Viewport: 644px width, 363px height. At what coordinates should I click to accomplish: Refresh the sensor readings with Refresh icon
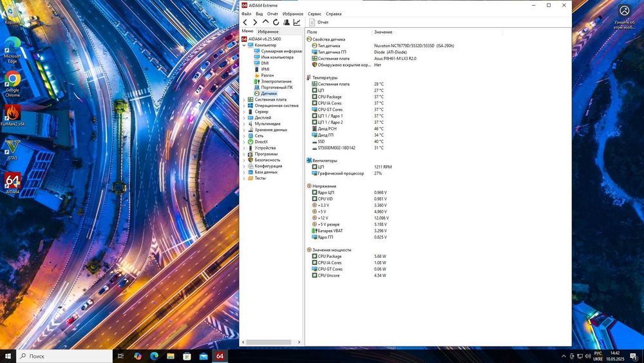tap(276, 22)
